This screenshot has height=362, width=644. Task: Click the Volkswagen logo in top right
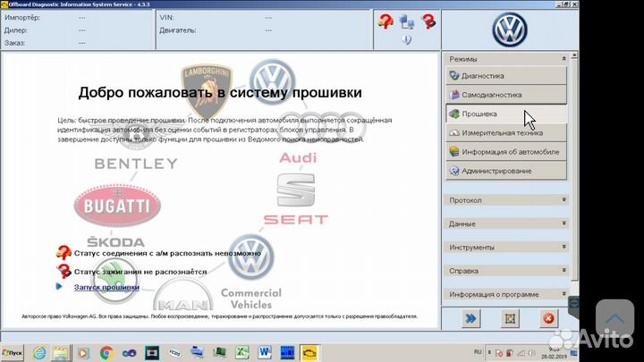point(510,29)
